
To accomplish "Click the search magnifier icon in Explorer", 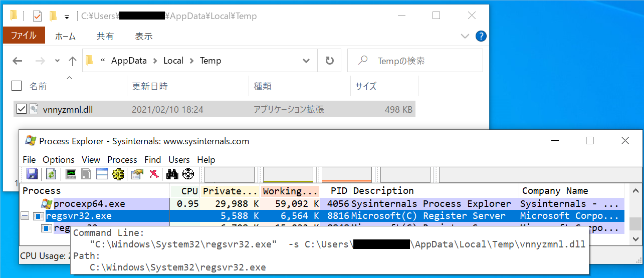I will click(364, 61).
